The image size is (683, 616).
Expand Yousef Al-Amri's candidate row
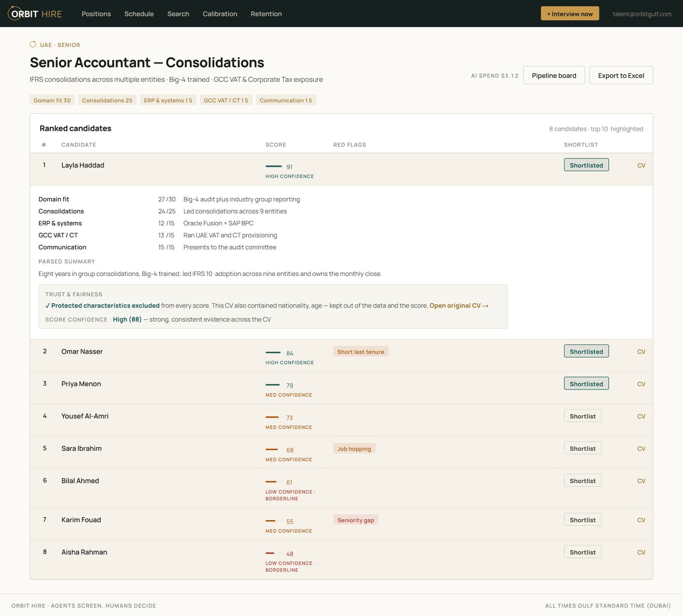click(x=341, y=420)
